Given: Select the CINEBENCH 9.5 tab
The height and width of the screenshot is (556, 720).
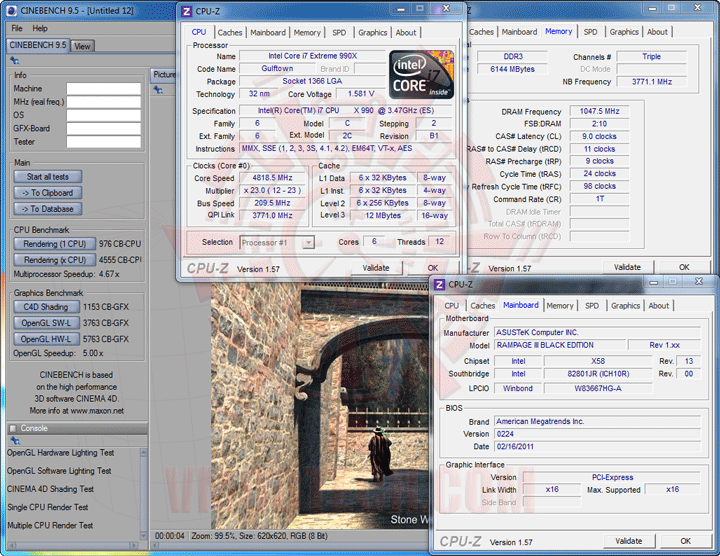Looking at the screenshot, I should [38, 45].
